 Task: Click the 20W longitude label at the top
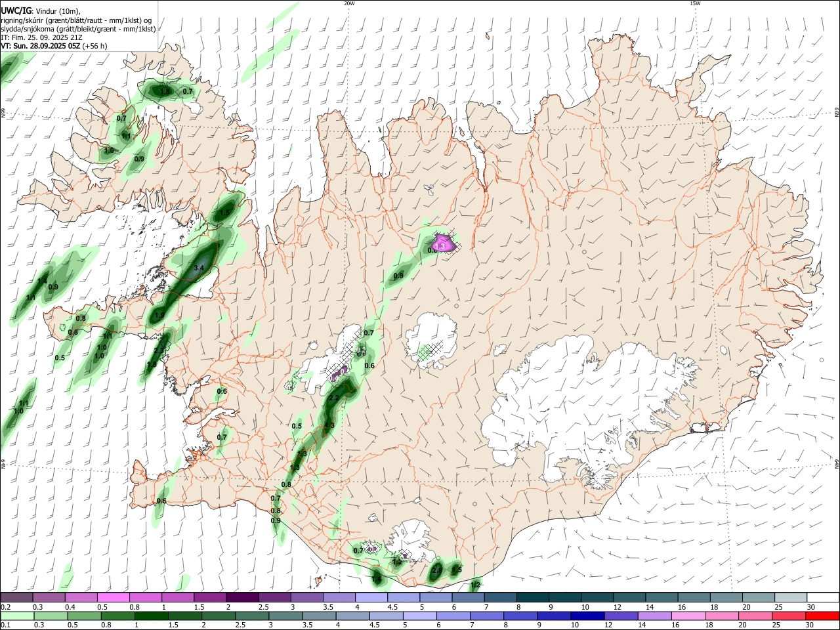coord(349,3)
